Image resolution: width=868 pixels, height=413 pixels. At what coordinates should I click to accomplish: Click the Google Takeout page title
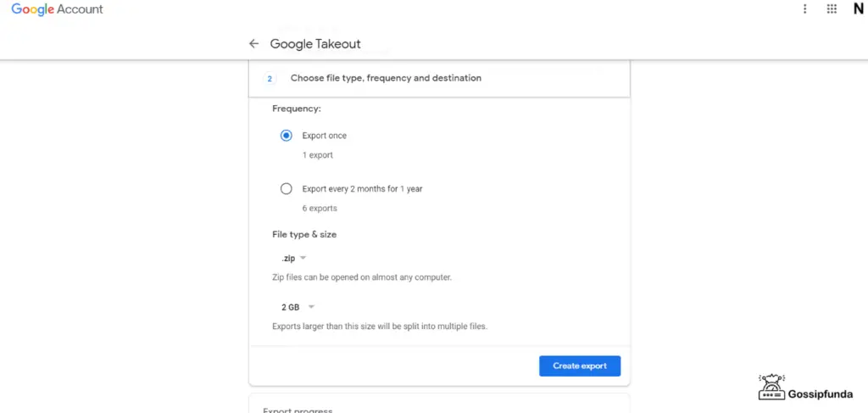[315, 44]
